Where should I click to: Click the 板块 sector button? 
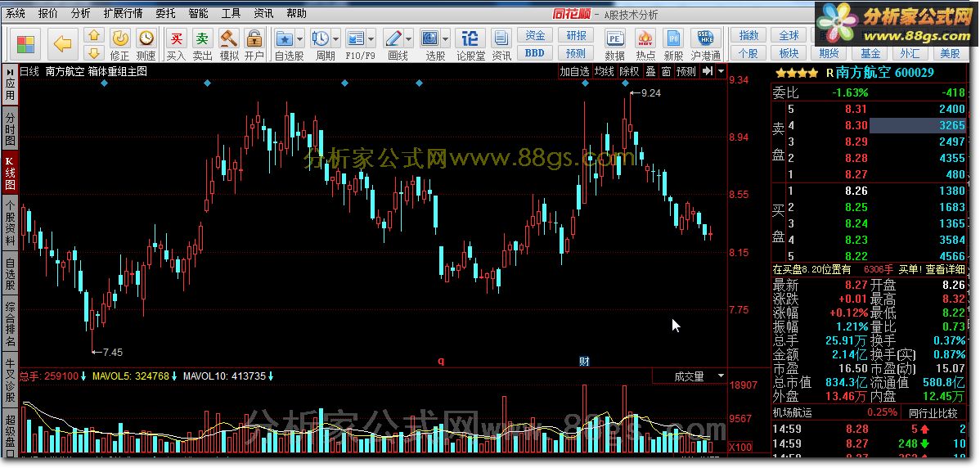click(x=789, y=53)
